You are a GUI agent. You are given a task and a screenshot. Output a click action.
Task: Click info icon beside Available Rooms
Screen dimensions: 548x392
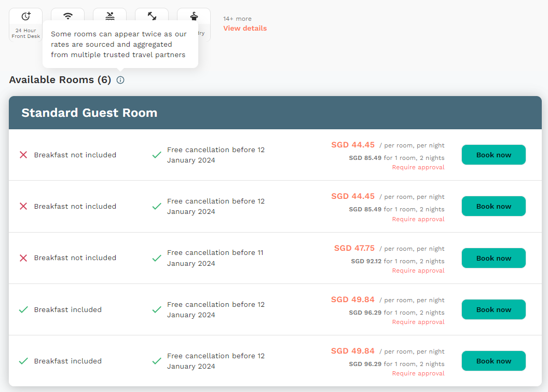(x=120, y=80)
